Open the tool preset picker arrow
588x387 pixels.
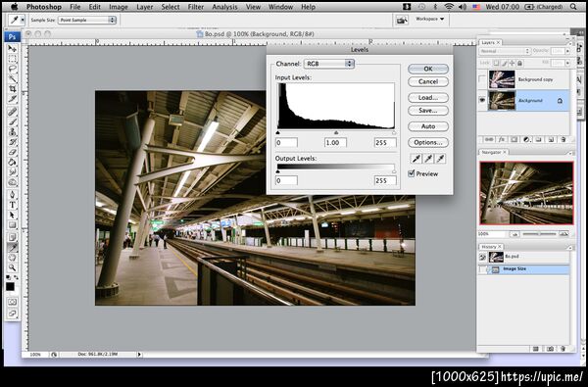23,20
